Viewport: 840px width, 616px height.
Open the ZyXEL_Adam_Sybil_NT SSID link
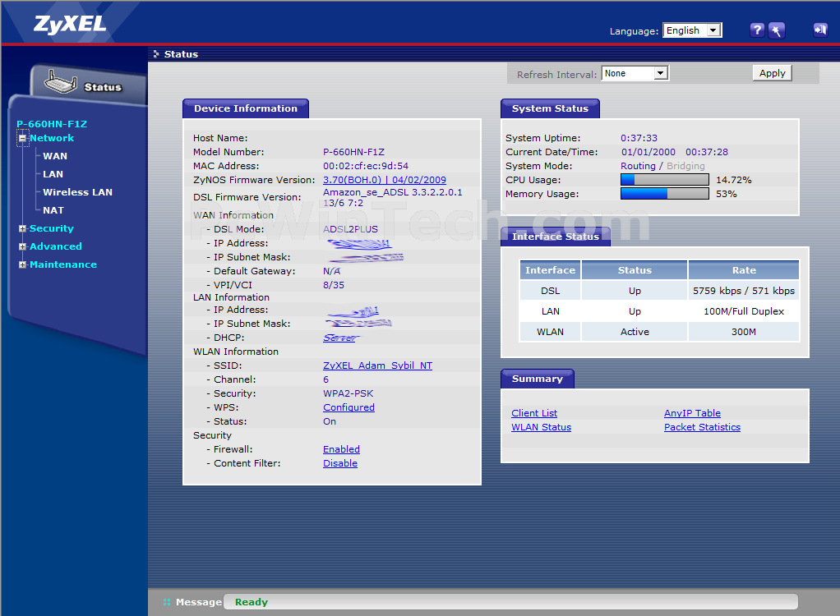point(378,365)
